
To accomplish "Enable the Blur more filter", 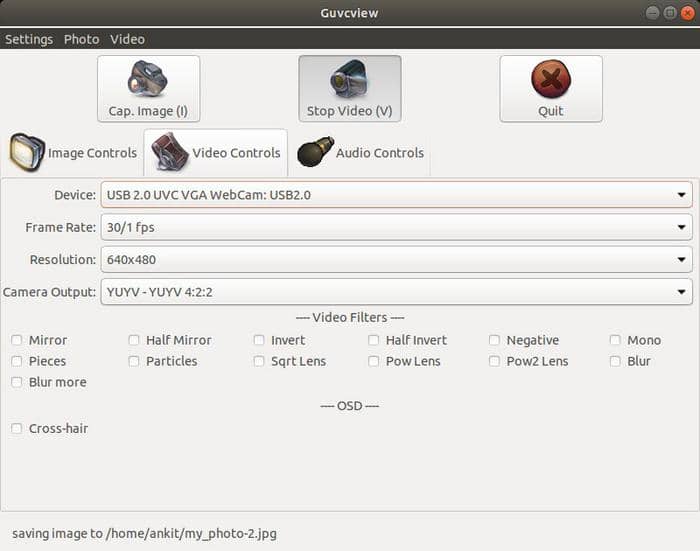I will point(17,382).
